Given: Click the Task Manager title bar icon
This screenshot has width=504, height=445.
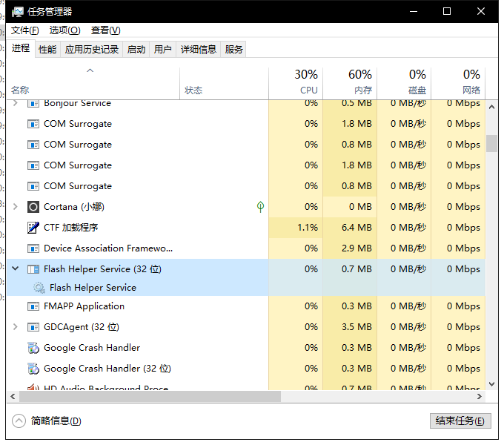Looking at the screenshot, I should point(18,12).
